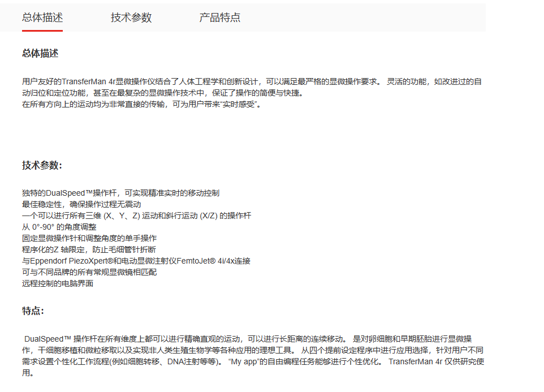Click the line 在所有方向上的运动均为非常直接的传输
The width and height of the screenshot is (544, 392).
coord(141,105)
